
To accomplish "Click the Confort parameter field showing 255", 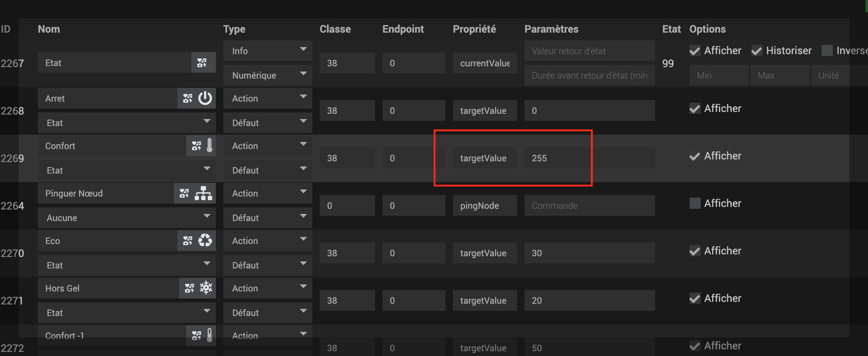I will (x=589, y=158).
